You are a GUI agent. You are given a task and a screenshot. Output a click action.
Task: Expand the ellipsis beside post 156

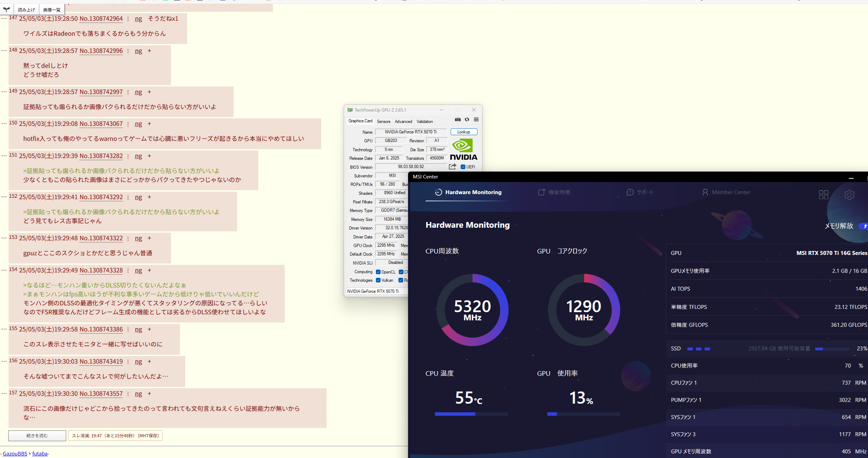point(4,361)
